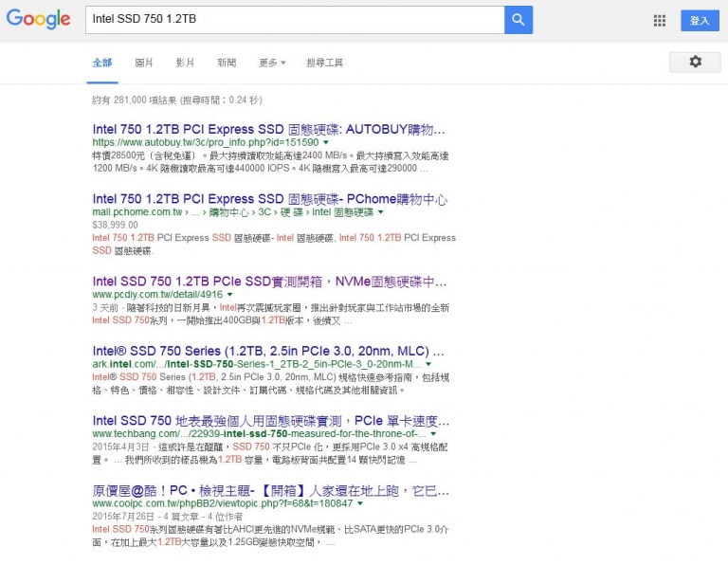Open Intel® SSD 750 Series ark result

pyautogui.click(x=268, y=351)
